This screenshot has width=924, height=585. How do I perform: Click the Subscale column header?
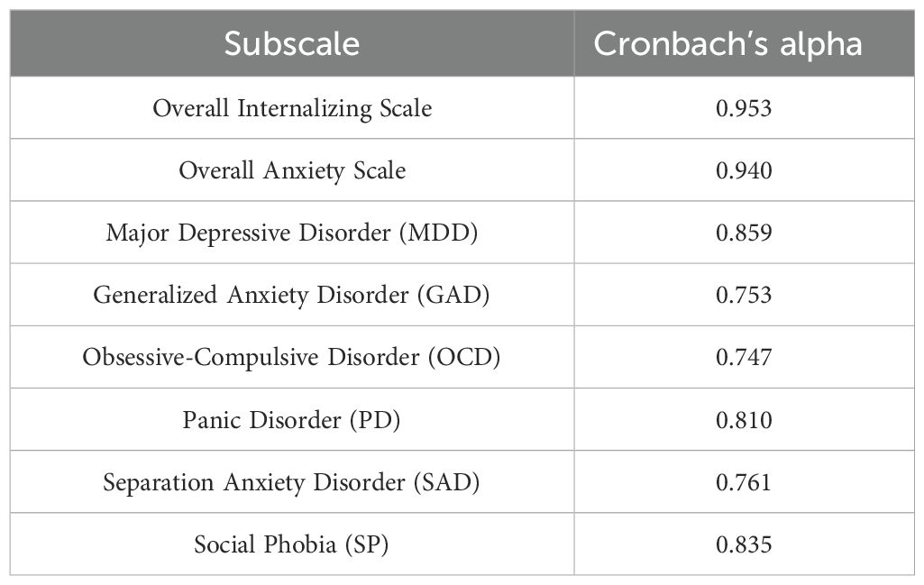(292, 44)
